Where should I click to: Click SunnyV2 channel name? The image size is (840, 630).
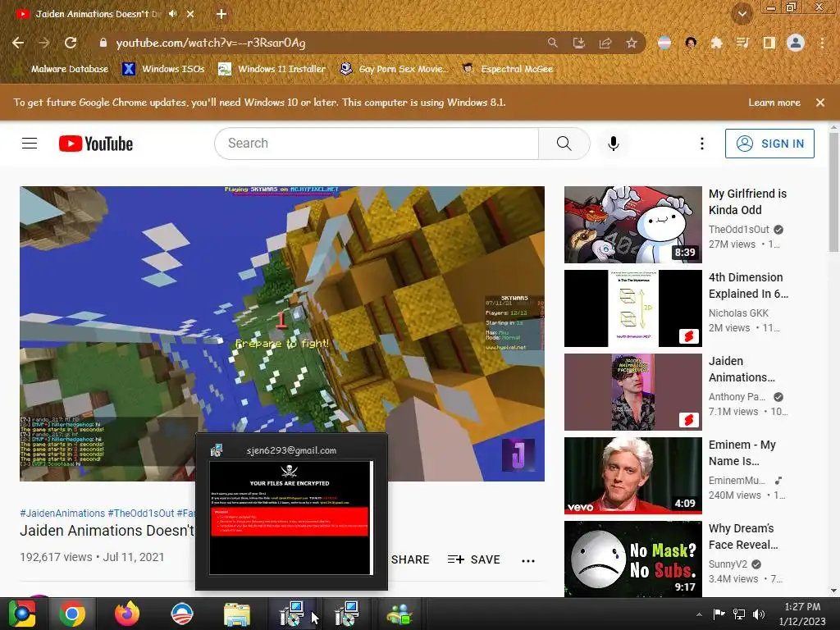[x=728, y=564]
